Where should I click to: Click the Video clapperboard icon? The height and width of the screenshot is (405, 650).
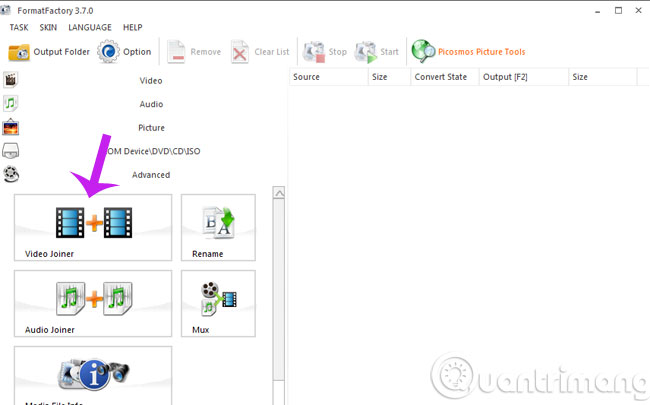pyautogui.click(x=10, y=80)
